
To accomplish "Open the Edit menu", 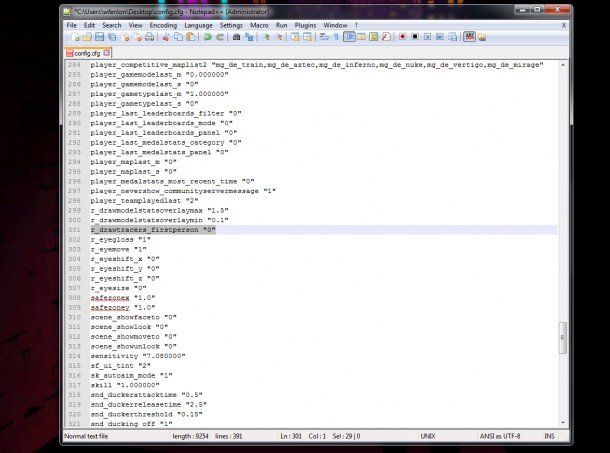I will pos(89,25).
